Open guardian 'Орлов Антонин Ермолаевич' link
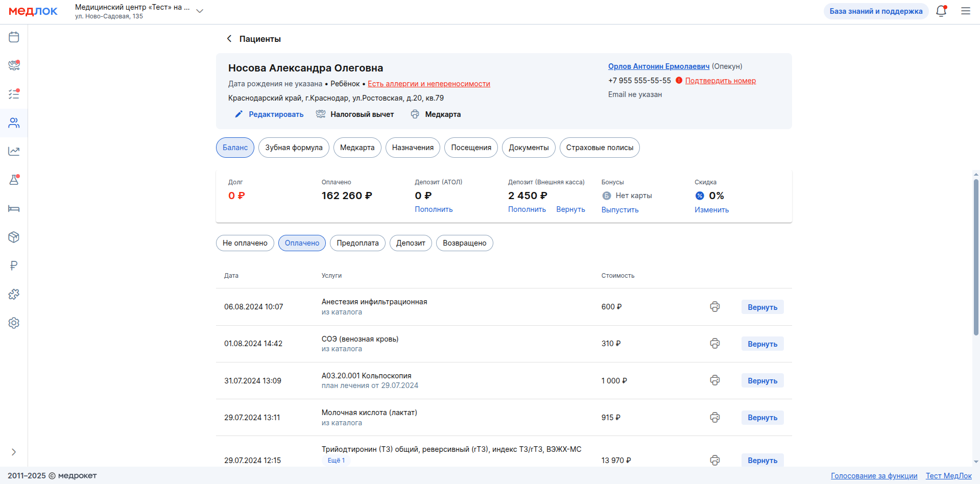 [x=658, y=66]
